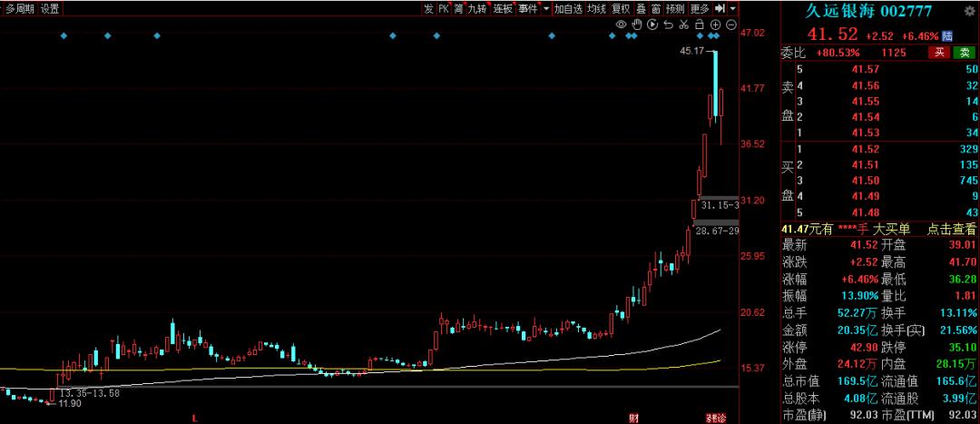Zoom in with the plus circle icon
980x424 pixels.
pos(716,24)
